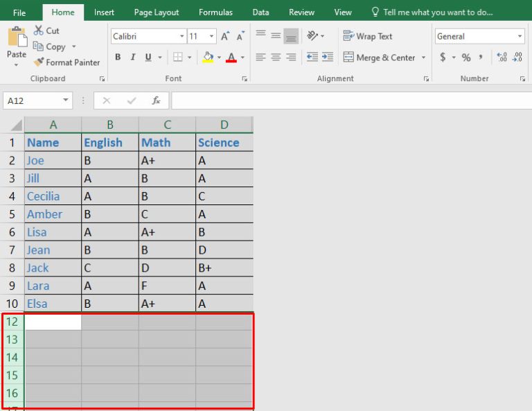
Task: Toggle Merge & Center
Action: pyautogui.click(x=379, y=58)
